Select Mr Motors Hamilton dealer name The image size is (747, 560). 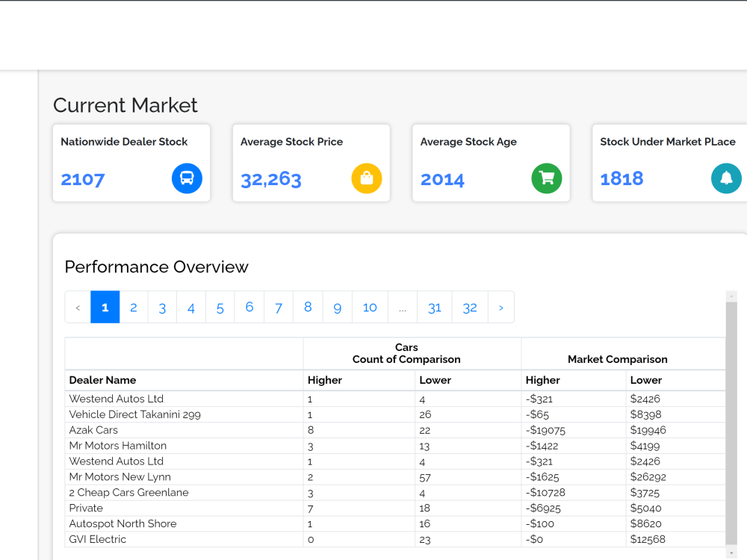(118, 446)
